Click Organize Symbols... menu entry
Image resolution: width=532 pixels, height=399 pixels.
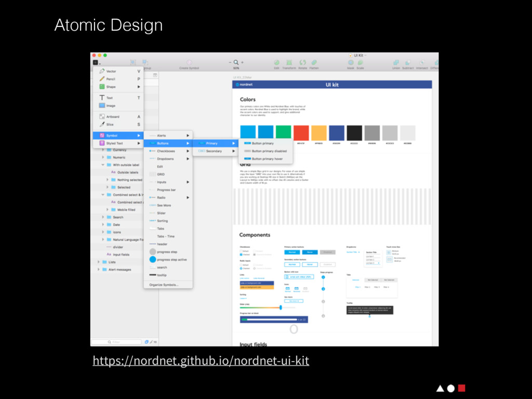coord(168,285)
